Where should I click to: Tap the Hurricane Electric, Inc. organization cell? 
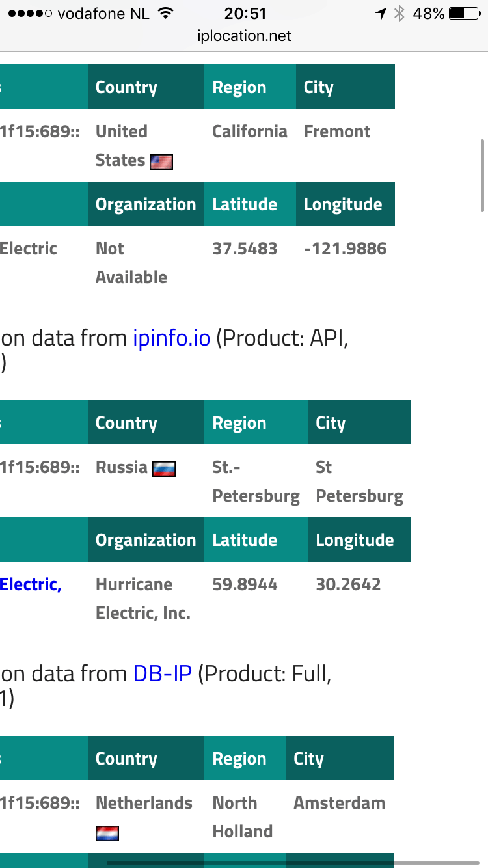tap(143, 599)
